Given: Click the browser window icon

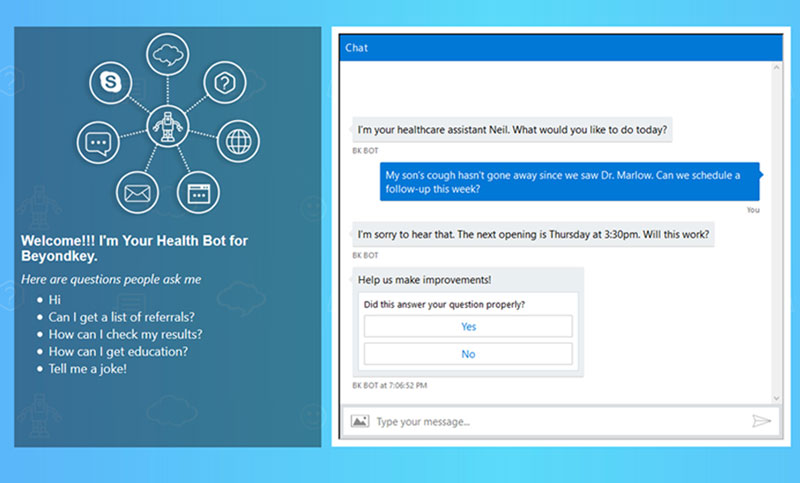Looking at the screenshot, I should pos(198,191).
